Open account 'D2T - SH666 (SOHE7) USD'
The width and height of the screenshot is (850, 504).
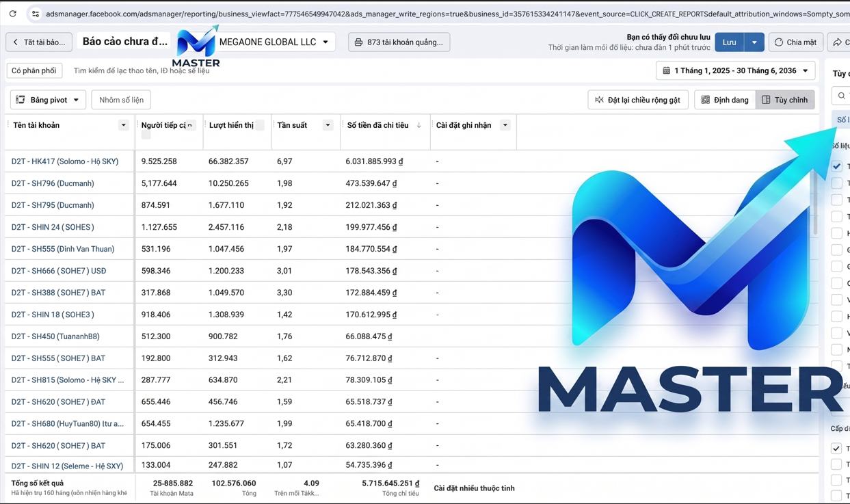pyautogui.click(x=59, y=271)
